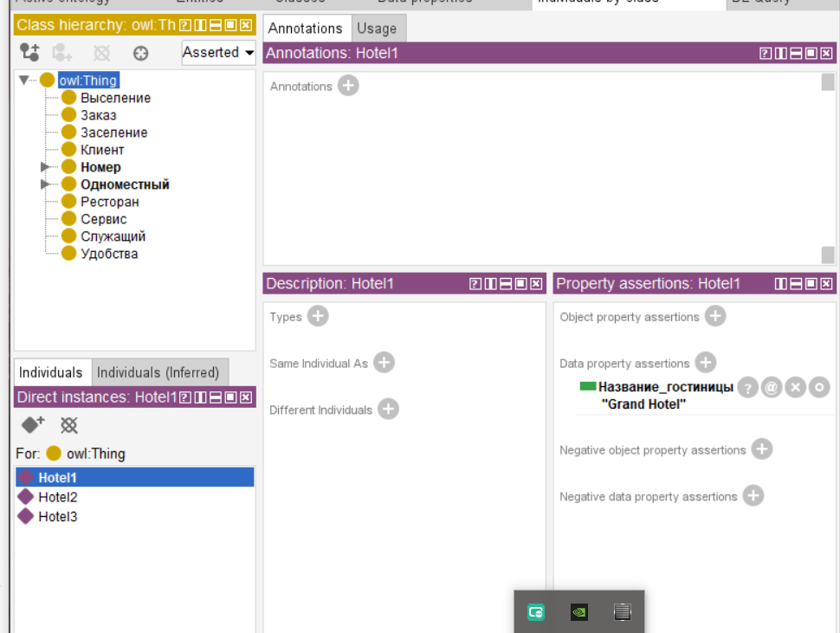Select the Ресторан class
The width and height of the screenshot is (840, 633).
[110, 202]
